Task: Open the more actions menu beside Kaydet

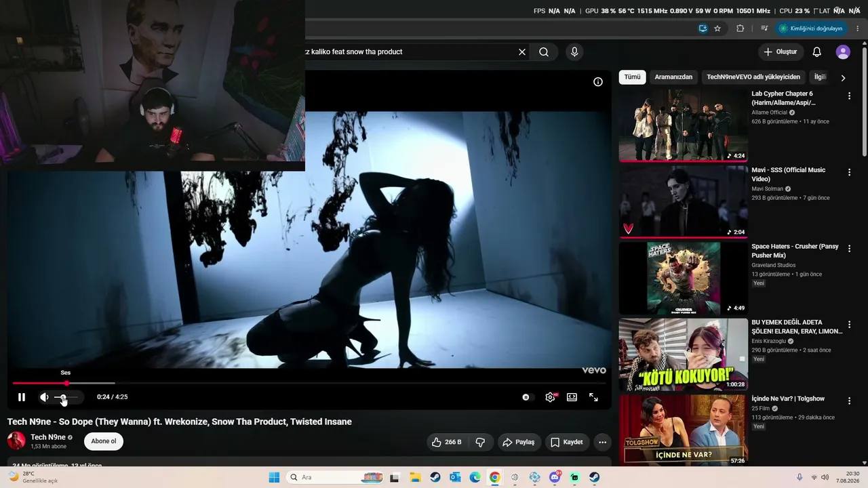Action: tap(602, 442)
